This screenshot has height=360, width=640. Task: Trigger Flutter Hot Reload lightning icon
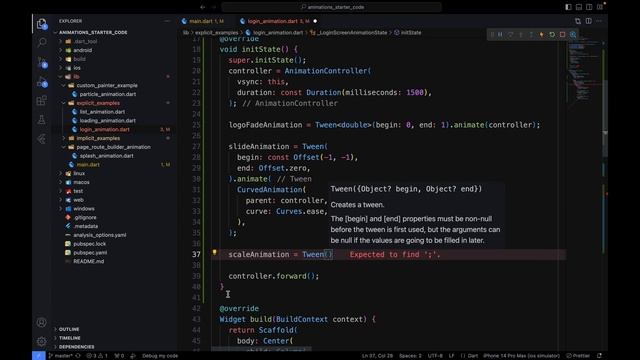point(542,35)
